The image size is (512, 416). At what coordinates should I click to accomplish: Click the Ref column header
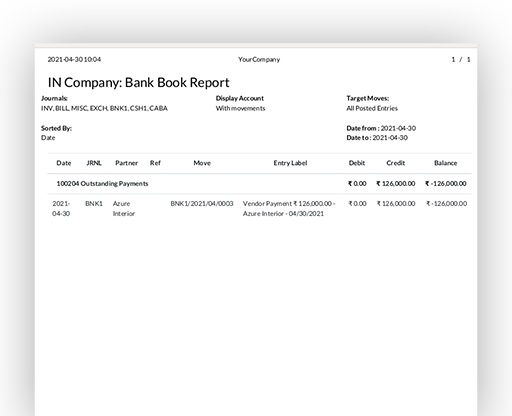pos(155,163)
